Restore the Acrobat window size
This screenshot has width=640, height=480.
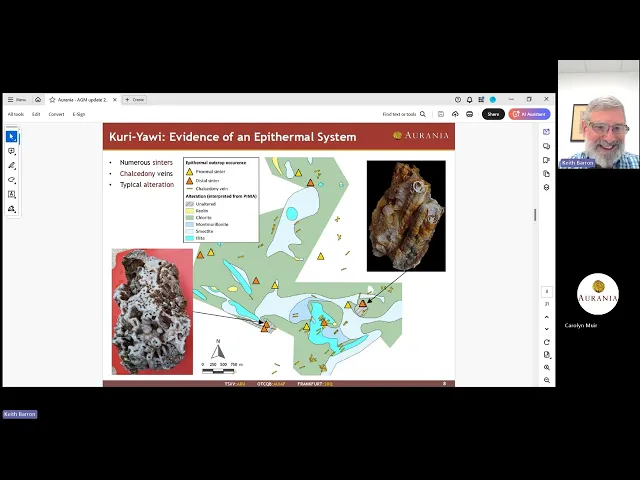click(x=529, y=99)
